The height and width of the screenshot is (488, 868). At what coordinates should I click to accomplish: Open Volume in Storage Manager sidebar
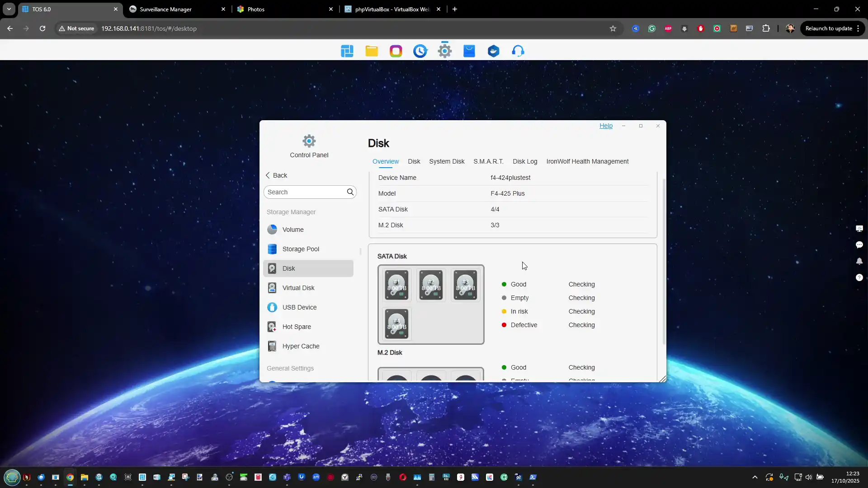click(x=293, y=230)
